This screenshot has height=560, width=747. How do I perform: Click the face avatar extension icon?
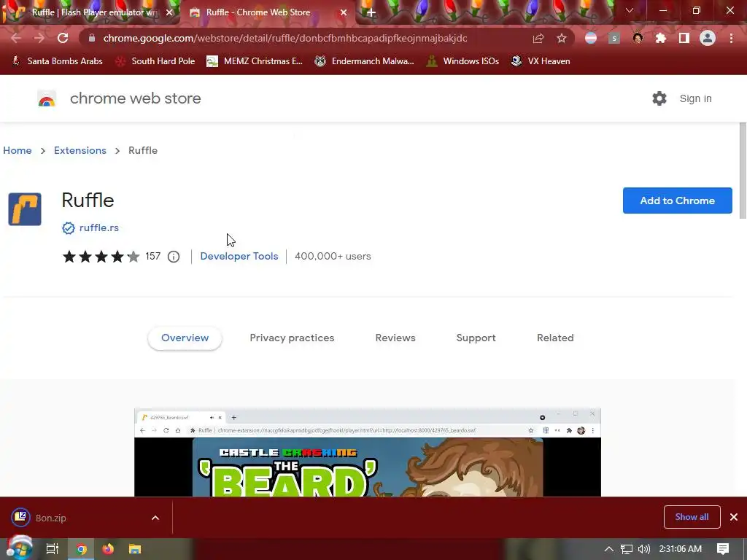coord(638,38)
